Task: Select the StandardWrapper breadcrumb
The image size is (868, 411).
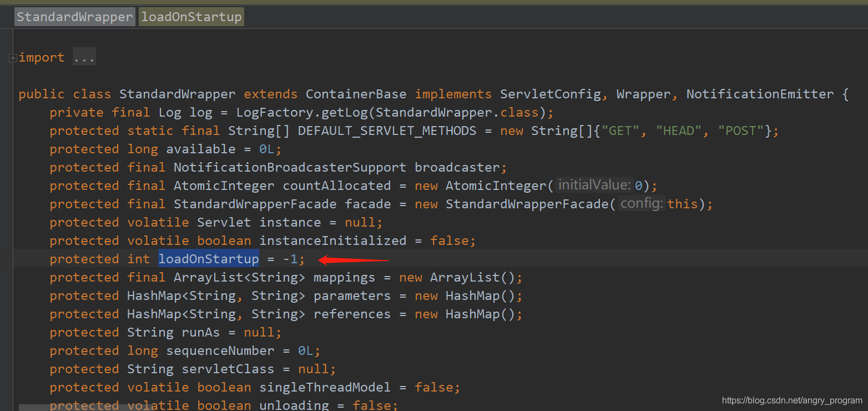Action: [x=74, y=17]
